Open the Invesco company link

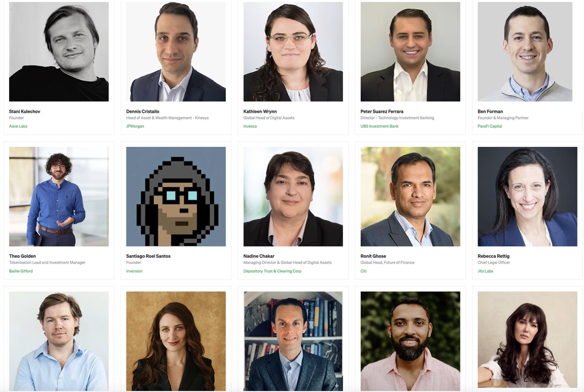point(250,126)
